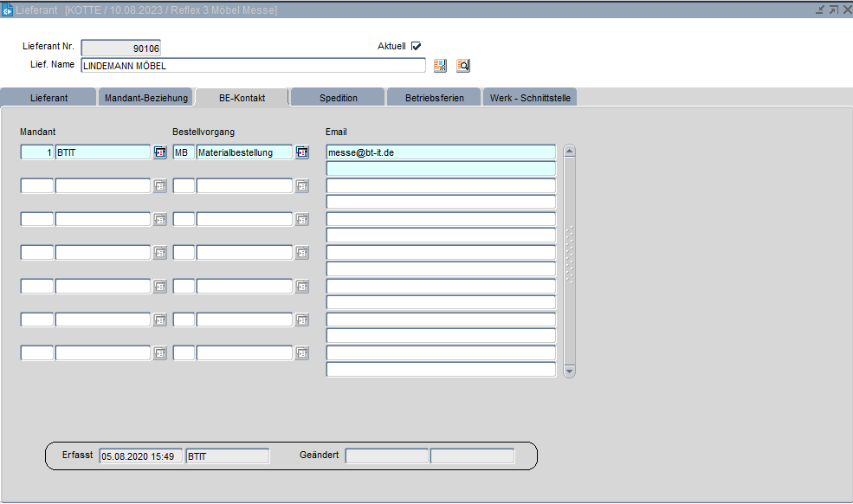Click the Lieferant Nr. field showing 90106

point(120,48)
